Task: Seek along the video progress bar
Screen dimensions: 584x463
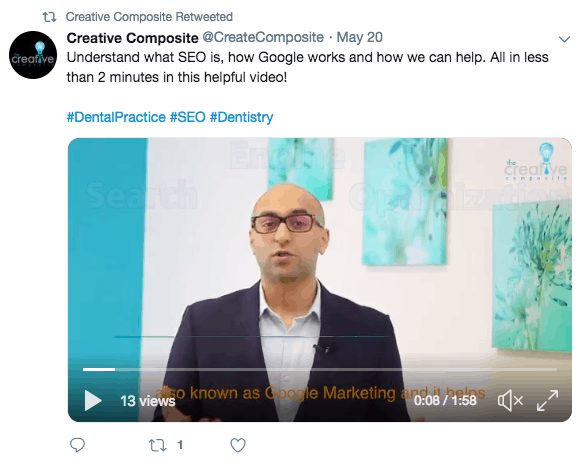Action: pyautogui.click(x=320, y=370)
